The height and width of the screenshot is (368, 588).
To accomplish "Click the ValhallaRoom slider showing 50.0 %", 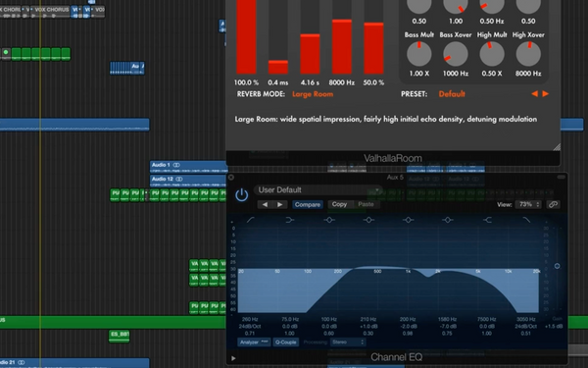I will click(373, 37).
